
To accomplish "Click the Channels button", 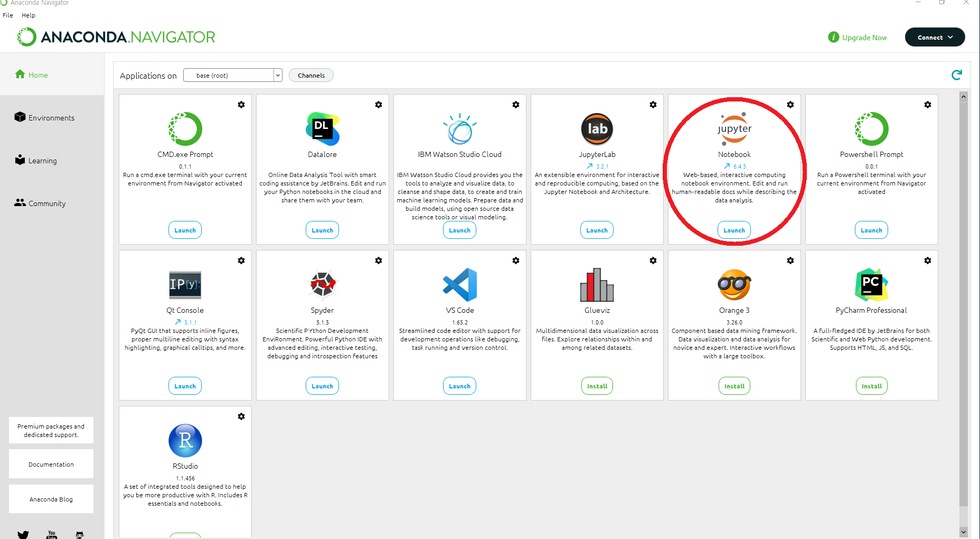I will [311, 75].
